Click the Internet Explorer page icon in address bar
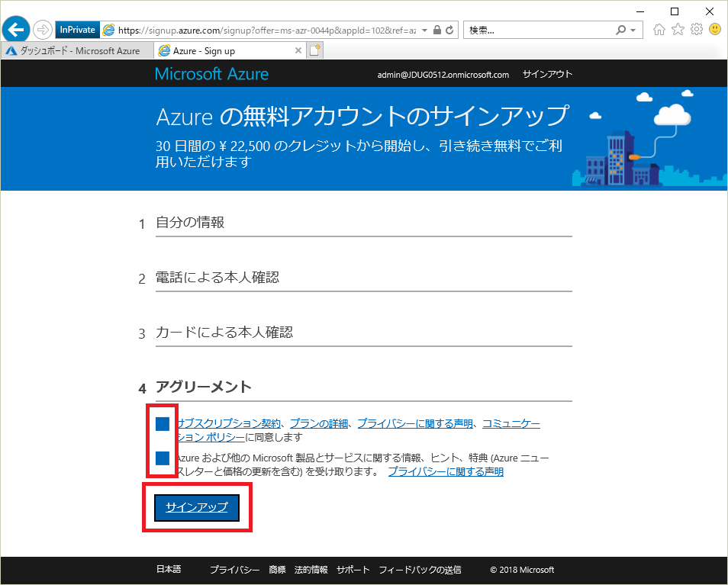The height and width of the screenshot is (585, 728). (x=108, y=31)
